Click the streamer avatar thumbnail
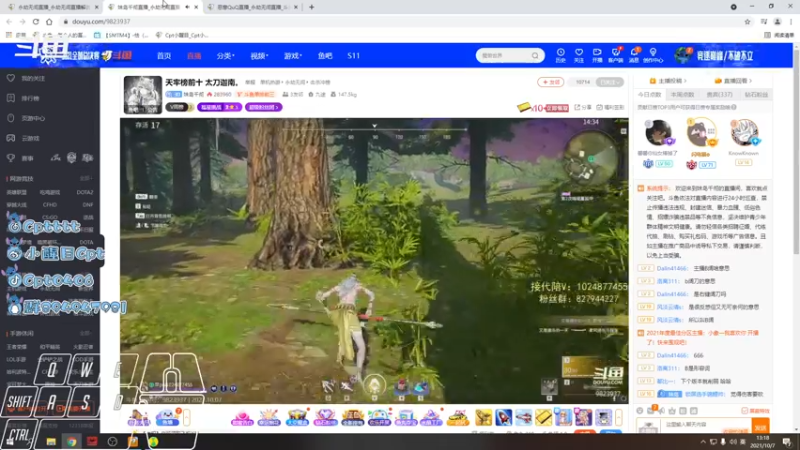Viewport: 800px width, 450px height. [x=143, y=95]
